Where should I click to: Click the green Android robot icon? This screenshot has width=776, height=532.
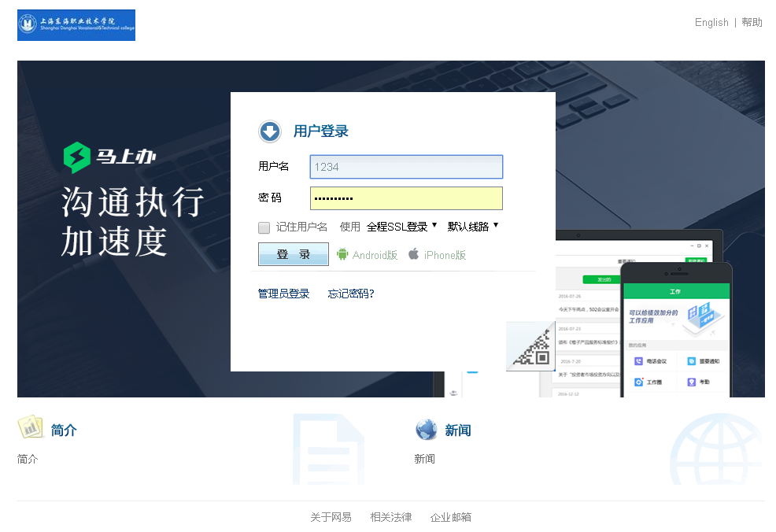coord(342,254)
